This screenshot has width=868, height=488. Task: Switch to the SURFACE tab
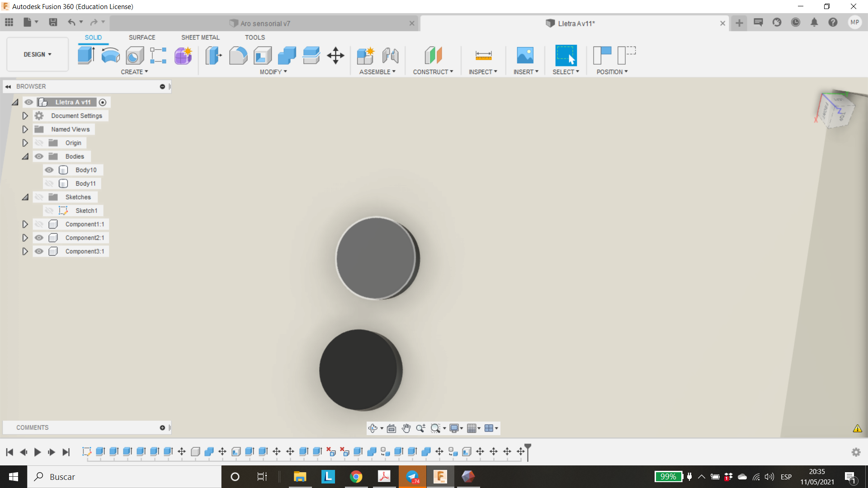pyautogui.click(x=142, y=38)
